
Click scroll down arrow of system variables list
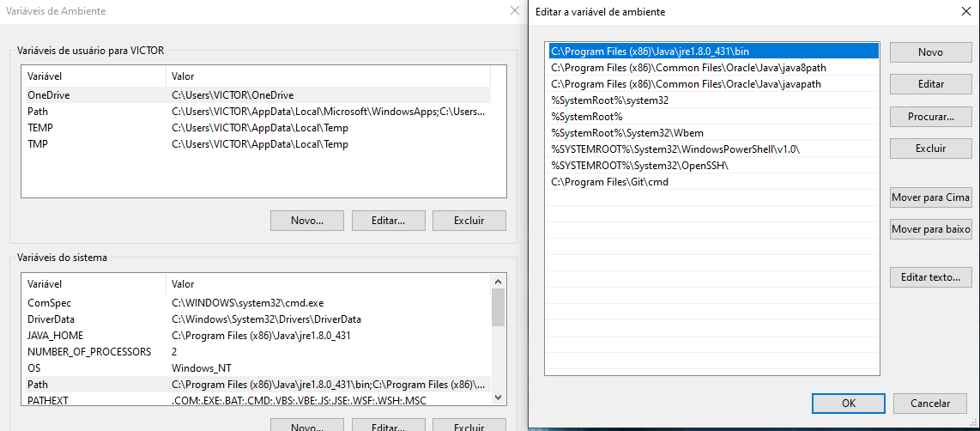pos(498,398)
